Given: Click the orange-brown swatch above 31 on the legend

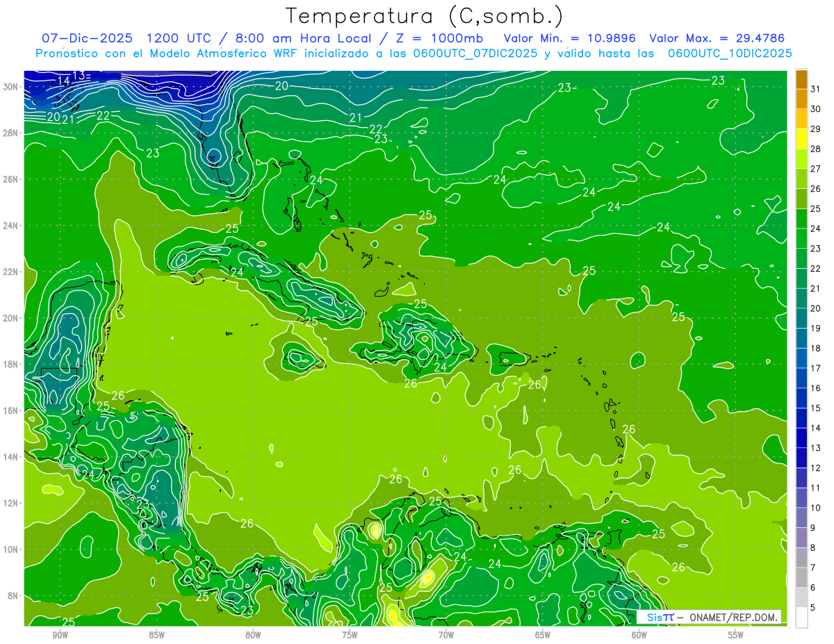Looking at the screenshot, I should [801, 79].
